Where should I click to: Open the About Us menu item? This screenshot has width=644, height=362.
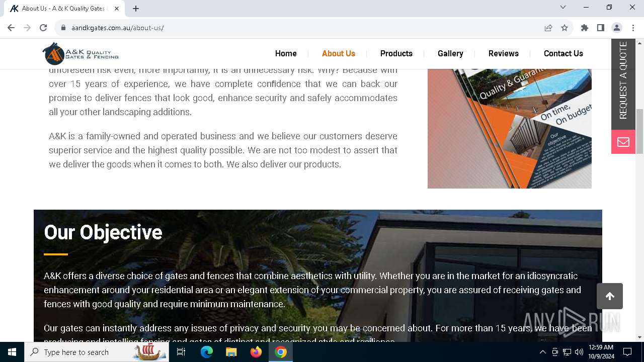pos(339,53)
